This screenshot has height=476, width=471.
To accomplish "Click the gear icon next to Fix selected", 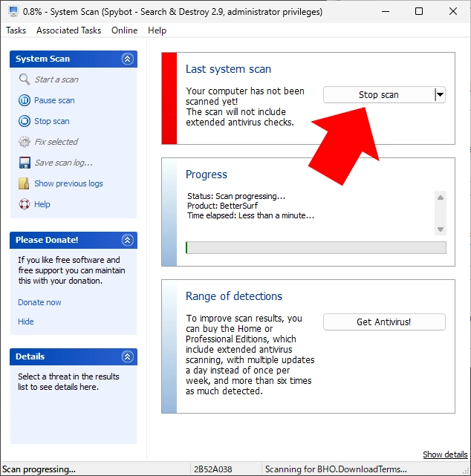I will 25,142.
